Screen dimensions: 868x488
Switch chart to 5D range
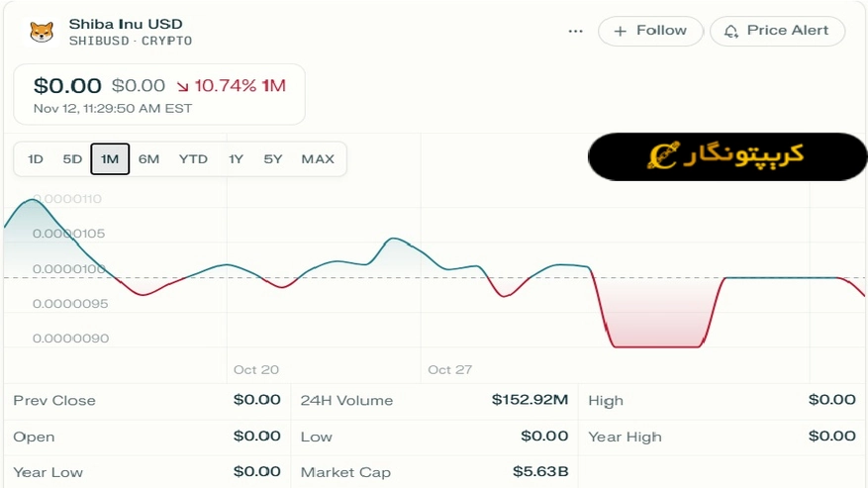[72, 159]
